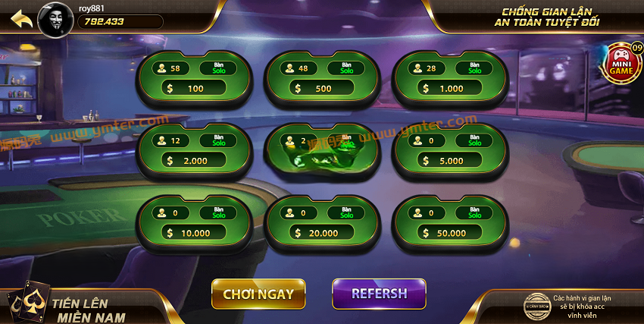Join the 2.000 bet table
Screen dimensions: 644x324
click(194, 151)
